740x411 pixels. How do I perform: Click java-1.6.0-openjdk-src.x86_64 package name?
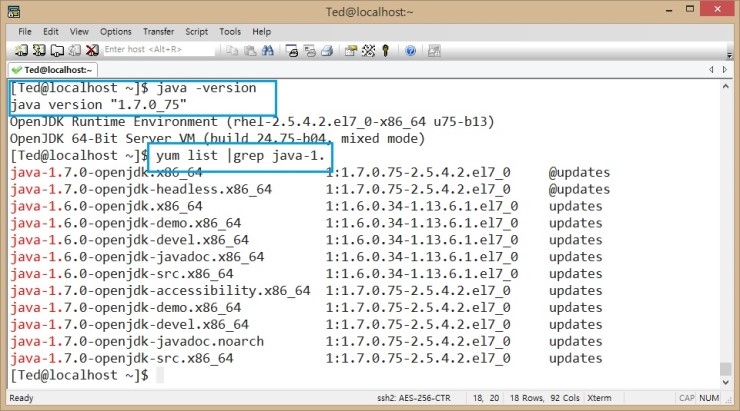pyautogui.click(x=122, y=274)
